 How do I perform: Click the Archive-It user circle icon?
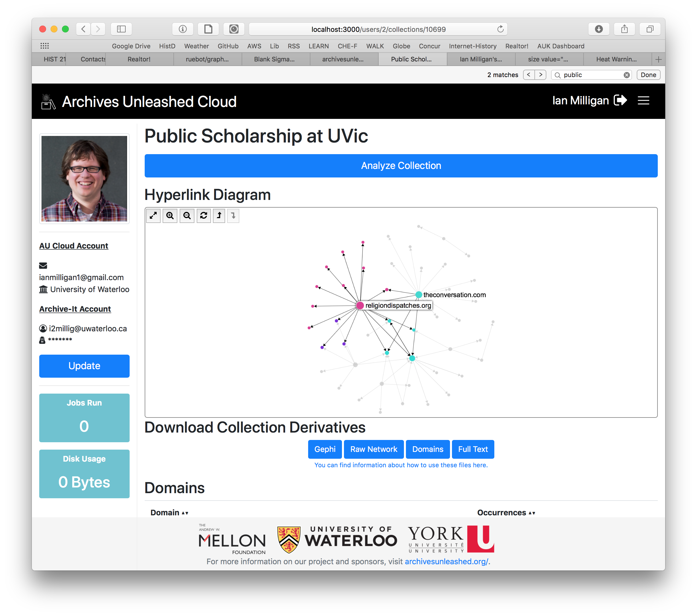coord(43,328)
